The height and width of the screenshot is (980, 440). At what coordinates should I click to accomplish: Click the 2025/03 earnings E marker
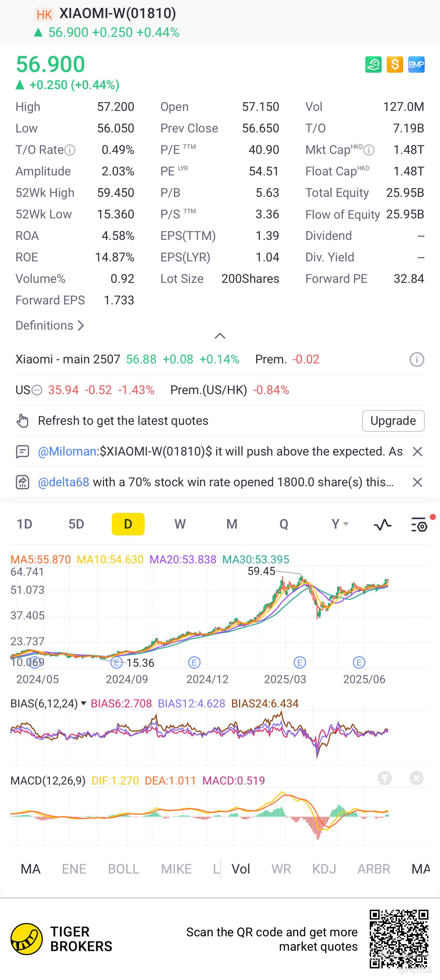click(x=300, y=662)
